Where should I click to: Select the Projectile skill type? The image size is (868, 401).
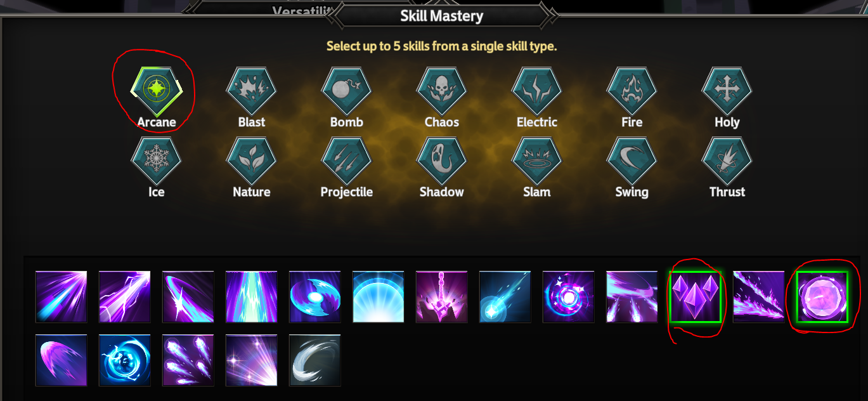tap(346, 160)
